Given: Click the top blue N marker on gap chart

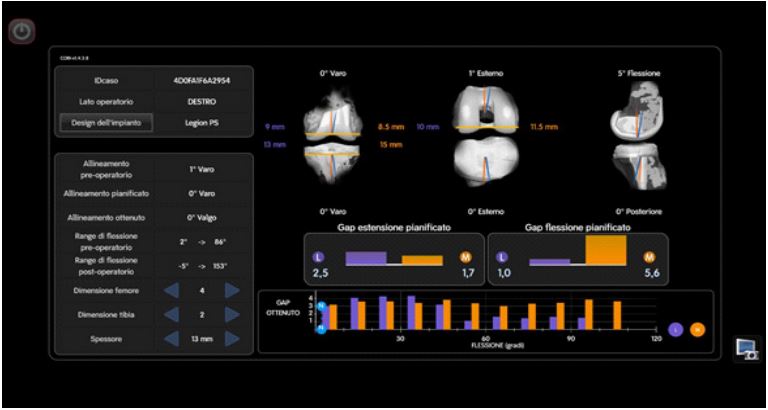Looking at the screenshot, I should pos(320,304).
